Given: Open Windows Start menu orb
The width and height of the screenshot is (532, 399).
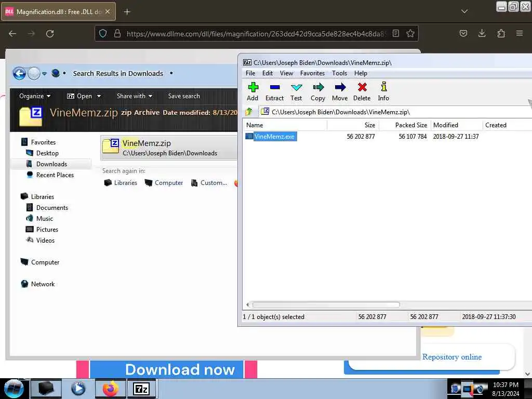Looking at the screenshot, I should (14, 389).
